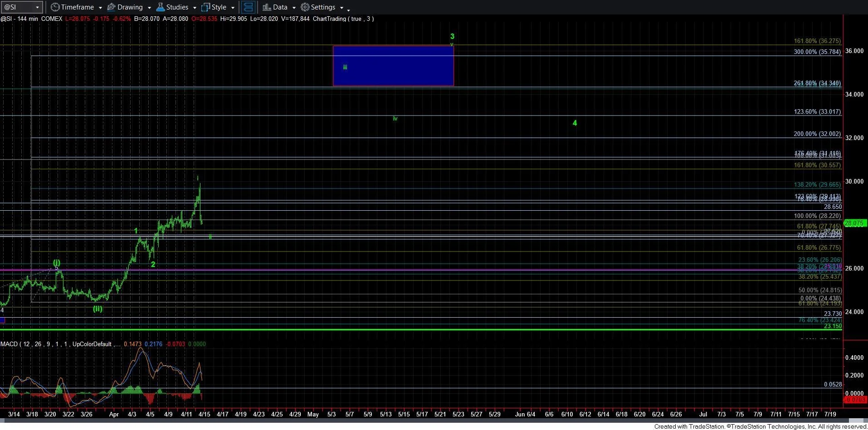Click the 300.00% (35.784) Fibonacci label
This screenshot has width=868, height=430.
click(817, 52)
